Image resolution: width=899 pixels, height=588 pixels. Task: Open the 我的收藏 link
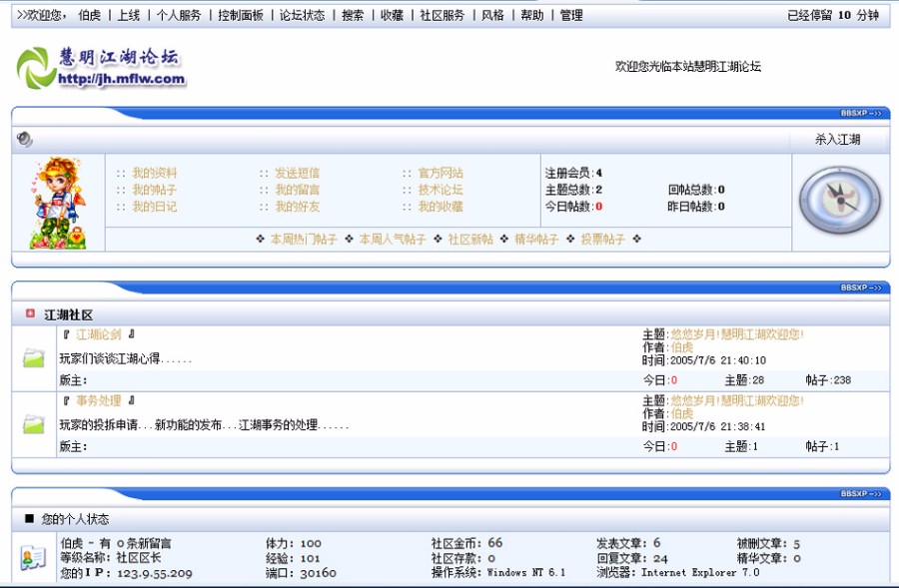441,207
